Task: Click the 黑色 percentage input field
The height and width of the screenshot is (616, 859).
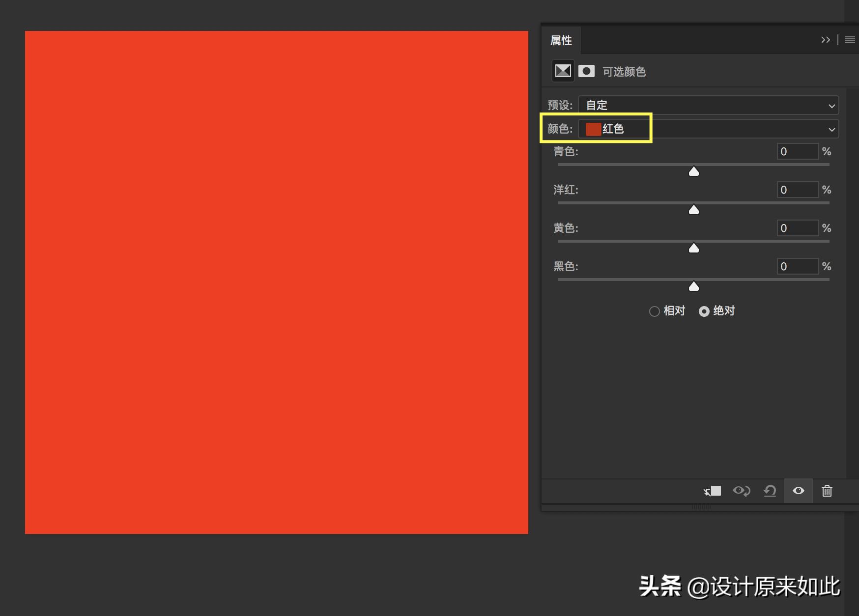Action: 798,266
